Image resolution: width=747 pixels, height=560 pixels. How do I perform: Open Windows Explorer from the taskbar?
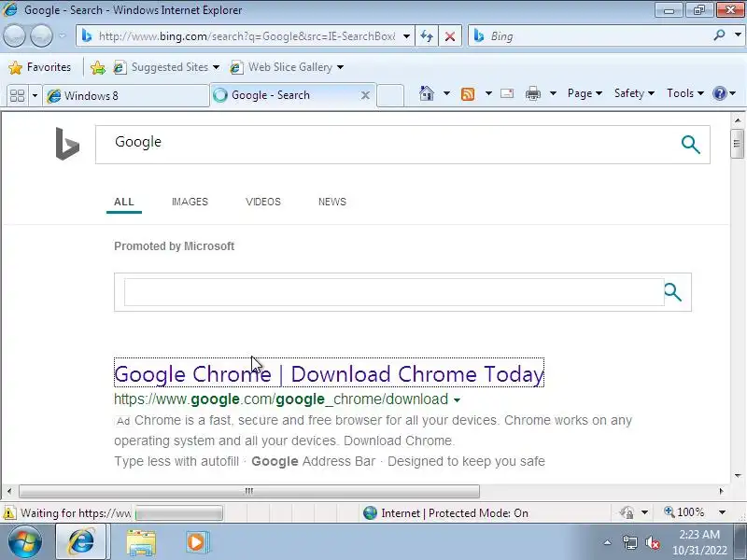(141, 542)
